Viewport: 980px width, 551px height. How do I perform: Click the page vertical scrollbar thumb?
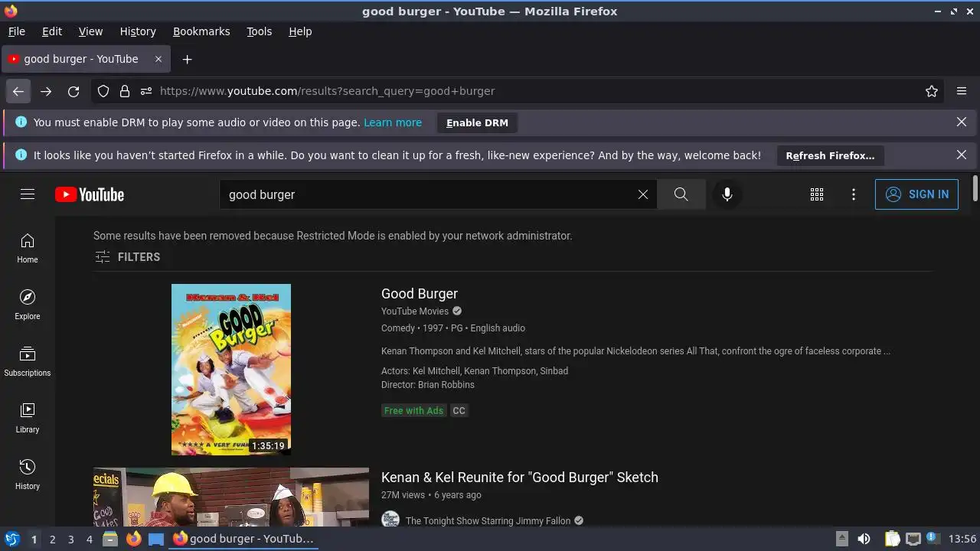[975, 188]
